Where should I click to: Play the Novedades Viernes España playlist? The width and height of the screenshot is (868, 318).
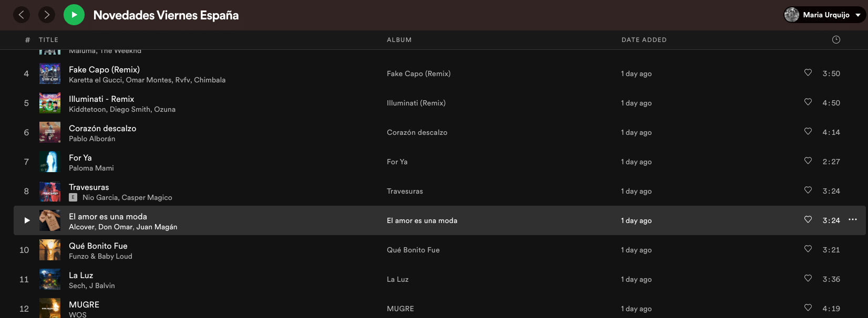(x=74, y=15)
